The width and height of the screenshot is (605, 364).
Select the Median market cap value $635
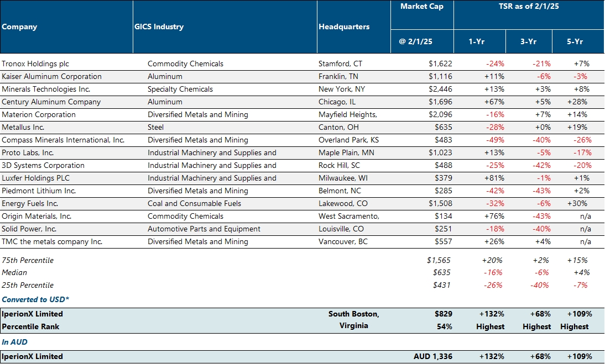(x=442, y=273)
